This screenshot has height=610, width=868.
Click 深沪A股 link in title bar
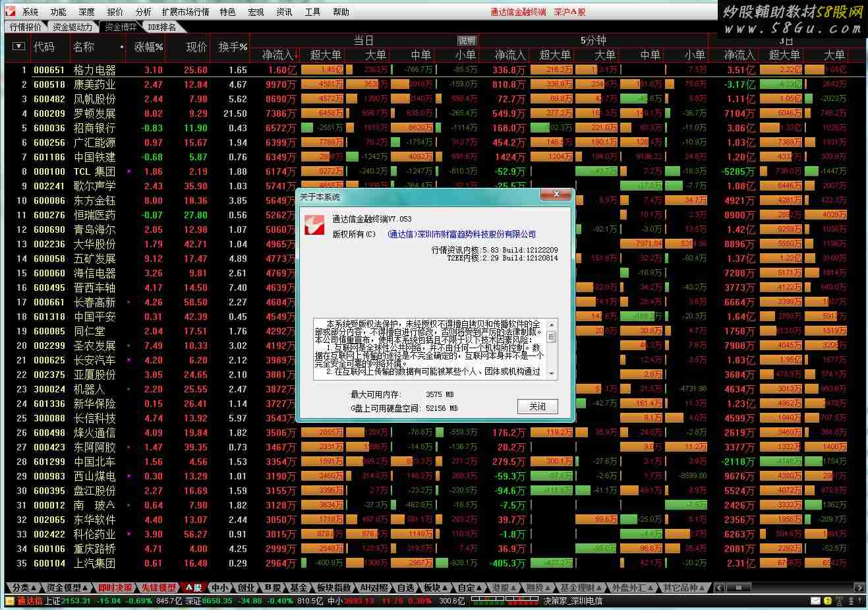point(570,12)
